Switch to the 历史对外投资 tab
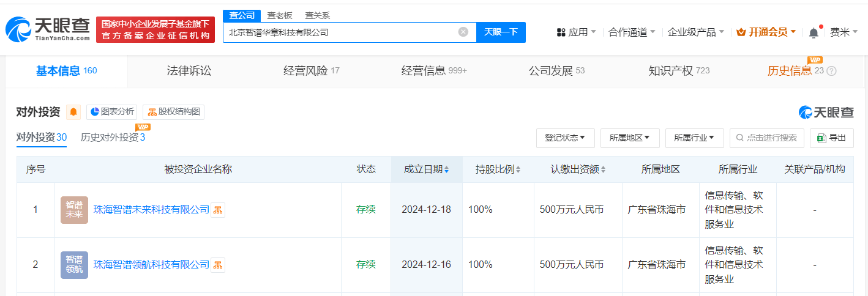 coord(113,137)
